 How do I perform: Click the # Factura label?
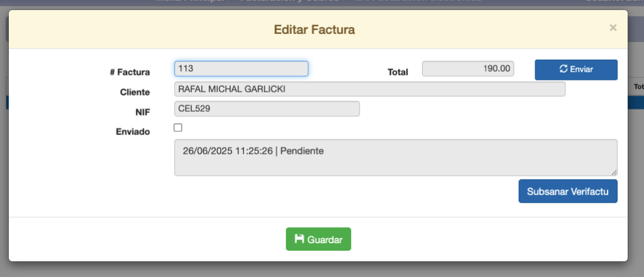click(x=130, y=72)
